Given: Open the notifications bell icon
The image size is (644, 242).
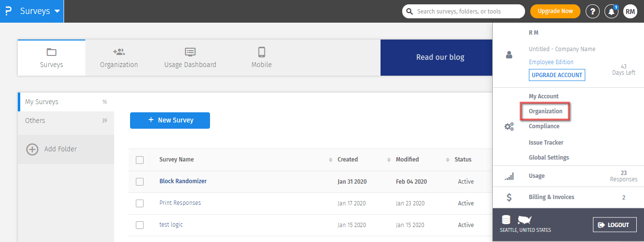Looking at the screenshot, I should pos(611,11).
